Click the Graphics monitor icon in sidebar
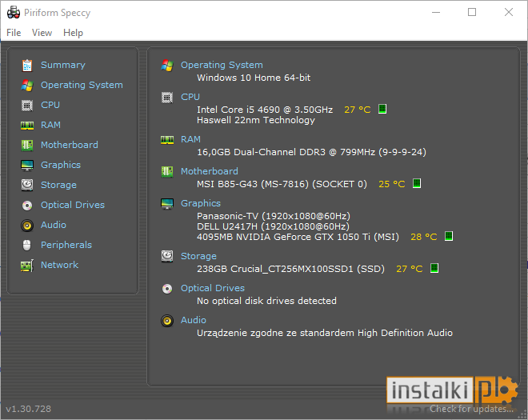 click(27, 166)
